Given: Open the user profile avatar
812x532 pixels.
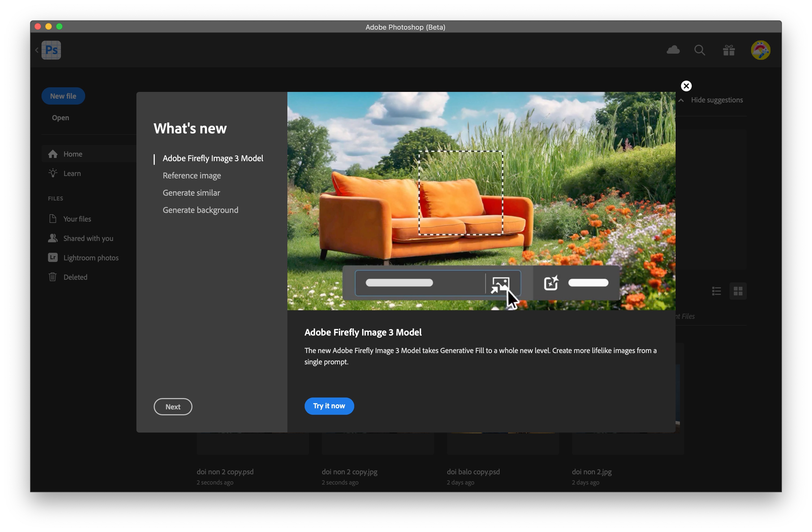Looking at the screenshot, I should click(x=761, y=50).
